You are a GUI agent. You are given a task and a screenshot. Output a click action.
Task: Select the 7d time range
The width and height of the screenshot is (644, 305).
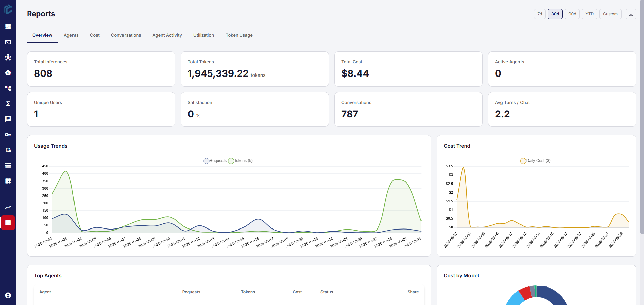click(540, 14)
